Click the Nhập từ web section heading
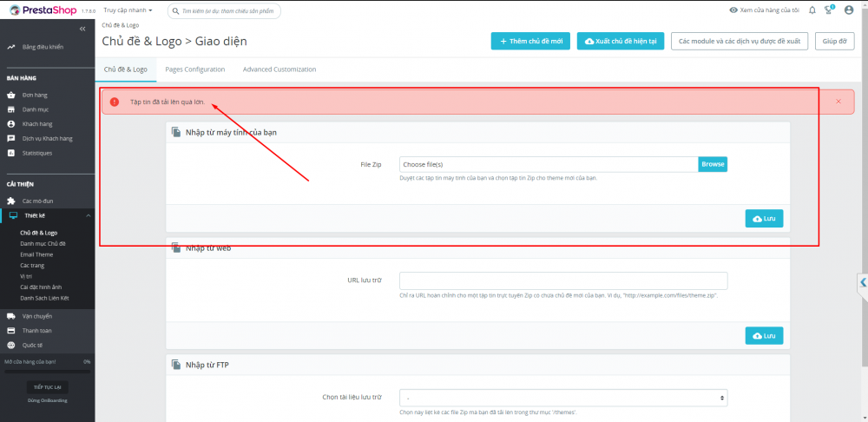Screen dimensions: 868x422 coord(208,248)
